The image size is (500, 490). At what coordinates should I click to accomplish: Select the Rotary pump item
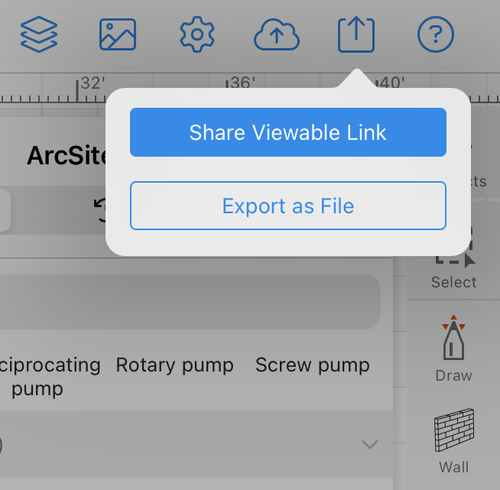point(174,365)
